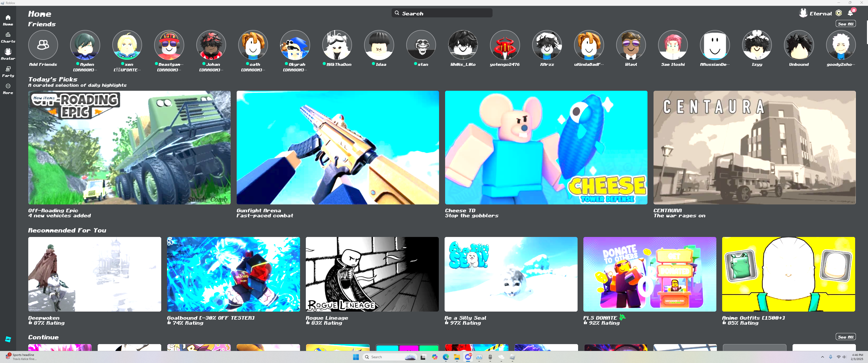The image size is (868, 363).
Task: Open the Off-Roading Epic thumbnail
Action: 129,147
